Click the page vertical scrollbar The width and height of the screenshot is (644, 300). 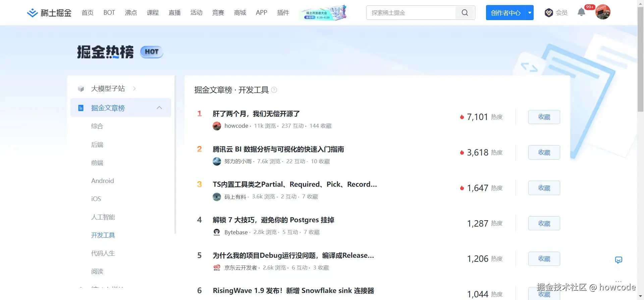pos(641,59)
